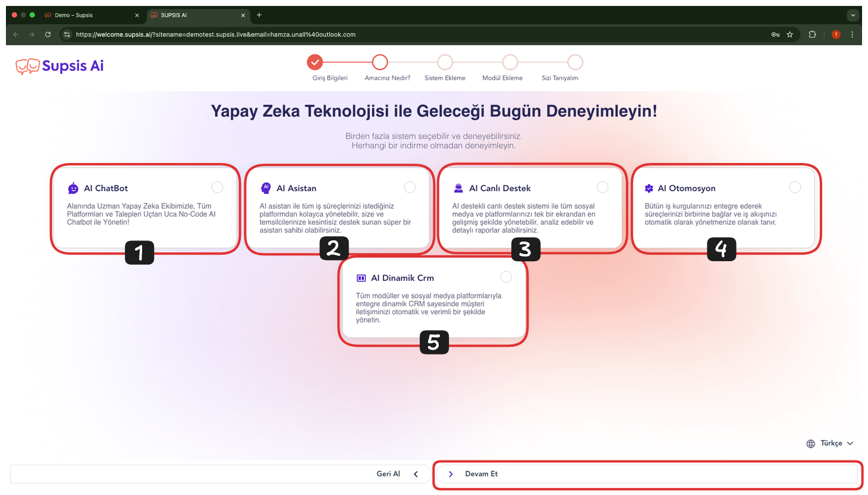Select the AI Asistan radio button
The height and width of the screenshot is (495, 868).
(x=410, y=187)
